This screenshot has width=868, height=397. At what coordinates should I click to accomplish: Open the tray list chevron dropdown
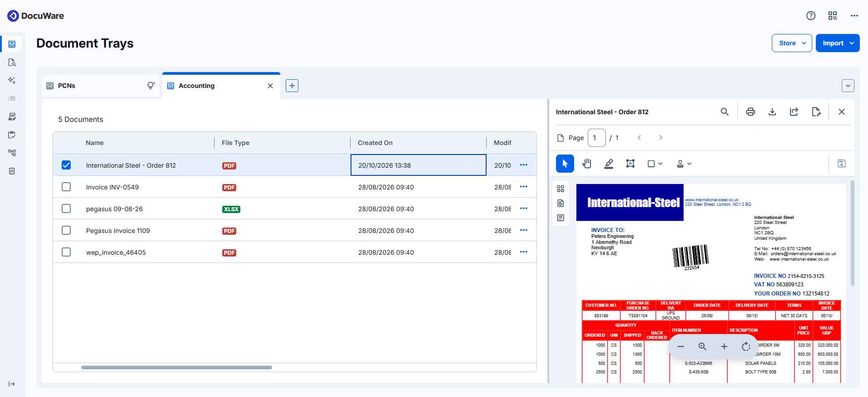click(848, 86)
